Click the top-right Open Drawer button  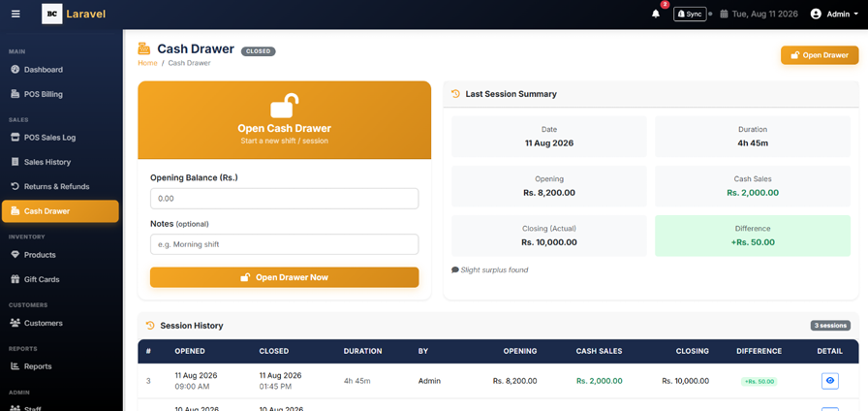click(820, 55)
